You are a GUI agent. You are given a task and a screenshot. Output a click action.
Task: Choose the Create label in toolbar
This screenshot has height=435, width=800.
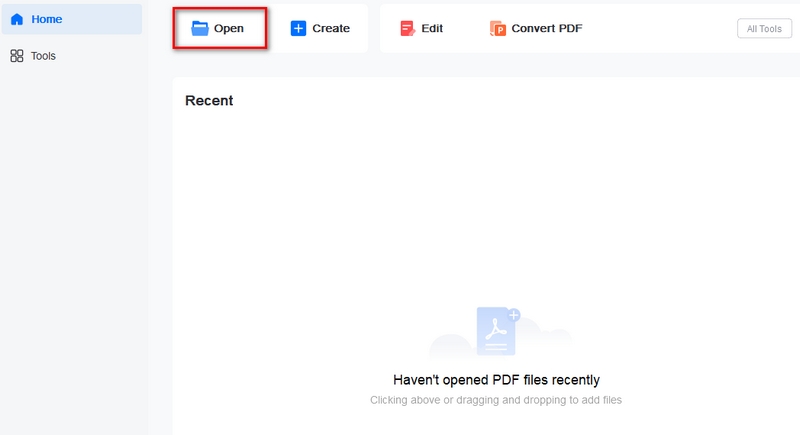point(331,29)
